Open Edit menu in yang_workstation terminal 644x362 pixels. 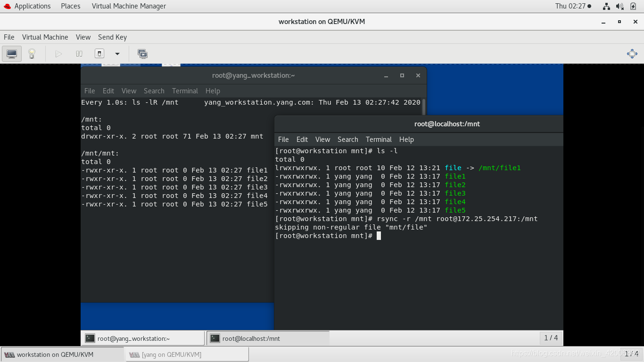click(108, 91)
